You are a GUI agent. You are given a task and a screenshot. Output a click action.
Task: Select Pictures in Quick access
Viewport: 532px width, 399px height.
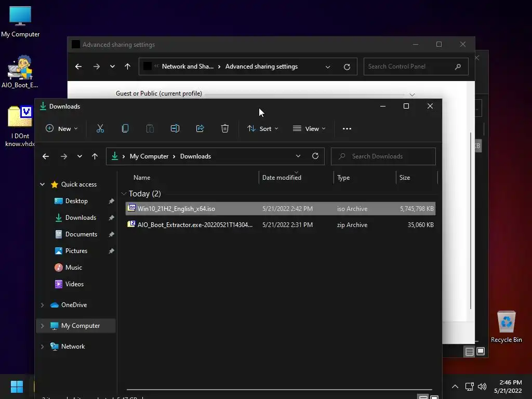76,251
